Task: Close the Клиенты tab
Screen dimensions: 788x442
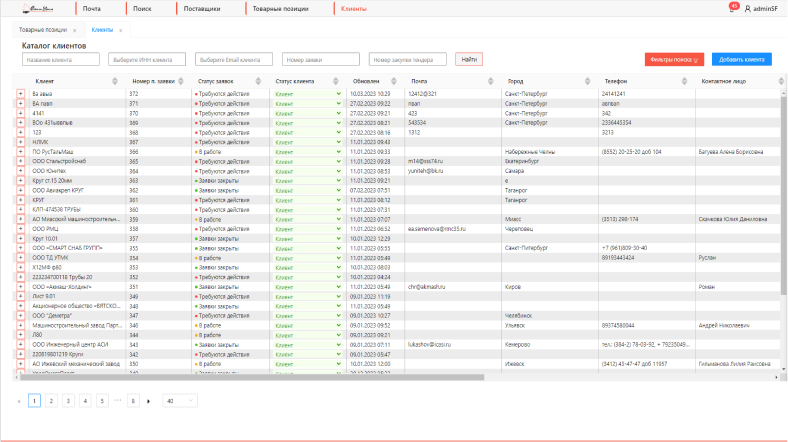Action: click(121, 31)
